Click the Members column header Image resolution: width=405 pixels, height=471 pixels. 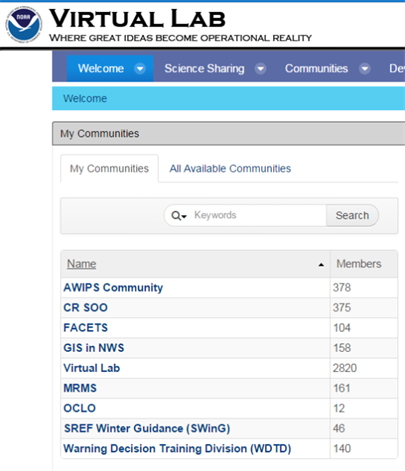[x=359, y=264]
